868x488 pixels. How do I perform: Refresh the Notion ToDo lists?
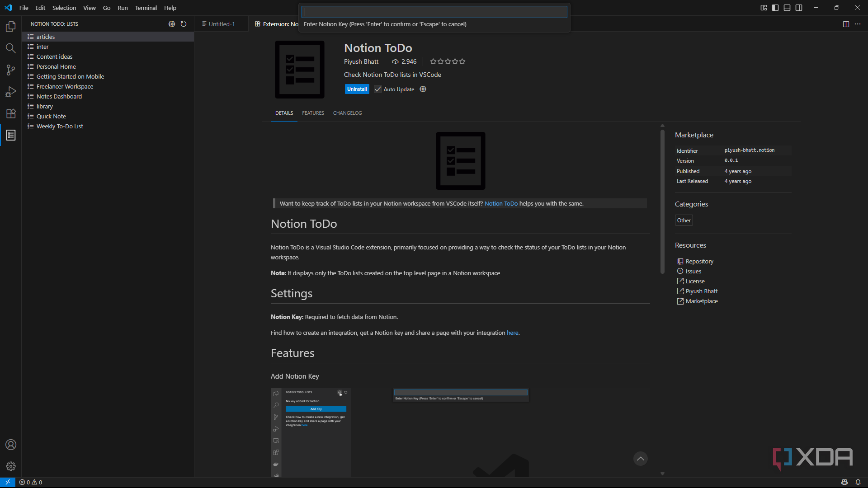[x=184, y=24]
